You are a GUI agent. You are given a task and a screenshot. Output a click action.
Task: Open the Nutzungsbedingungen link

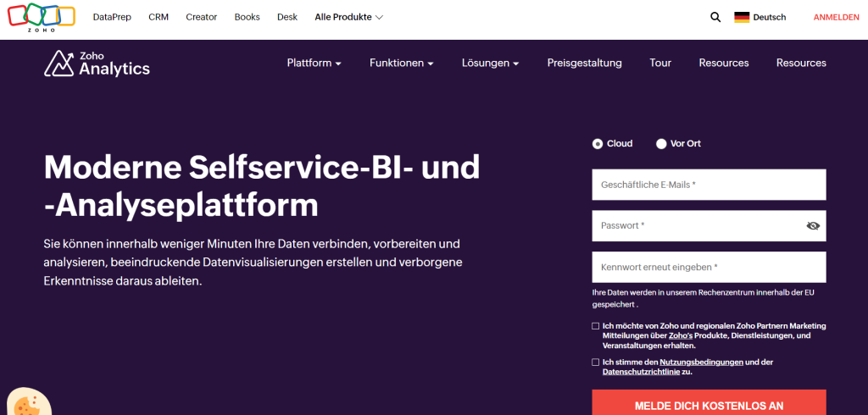coord(701,362)
